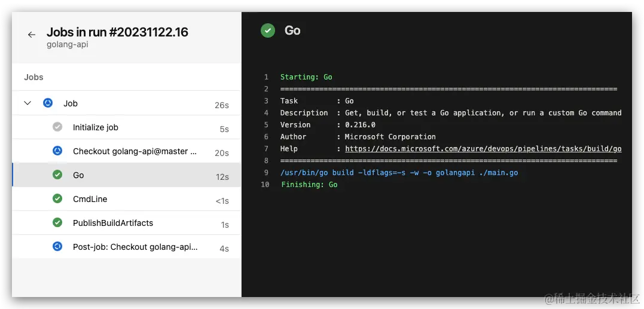This screenshot has height=309, width=644.
Task: Select the Initialize job step
Action: coord(96,127)
